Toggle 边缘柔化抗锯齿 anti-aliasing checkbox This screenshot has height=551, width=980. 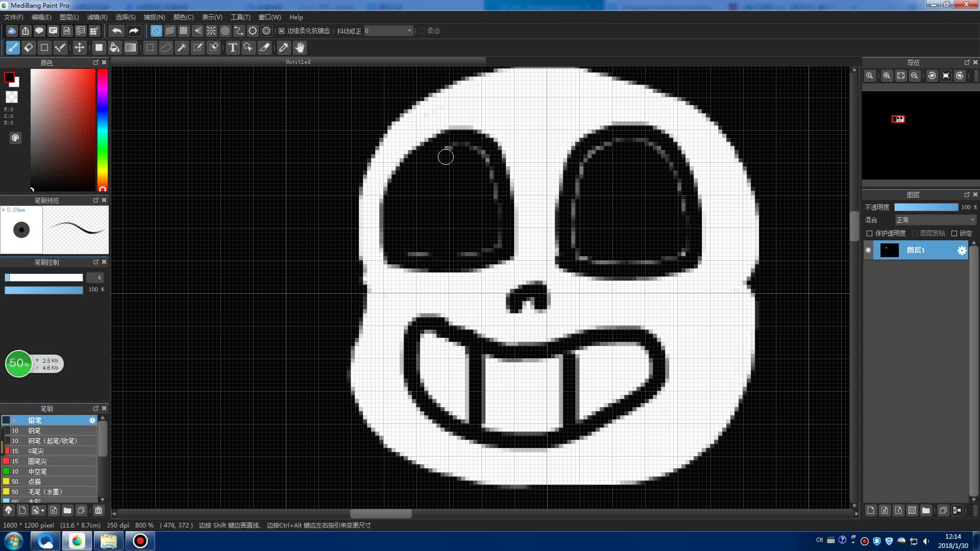click(x=281, y=31)
